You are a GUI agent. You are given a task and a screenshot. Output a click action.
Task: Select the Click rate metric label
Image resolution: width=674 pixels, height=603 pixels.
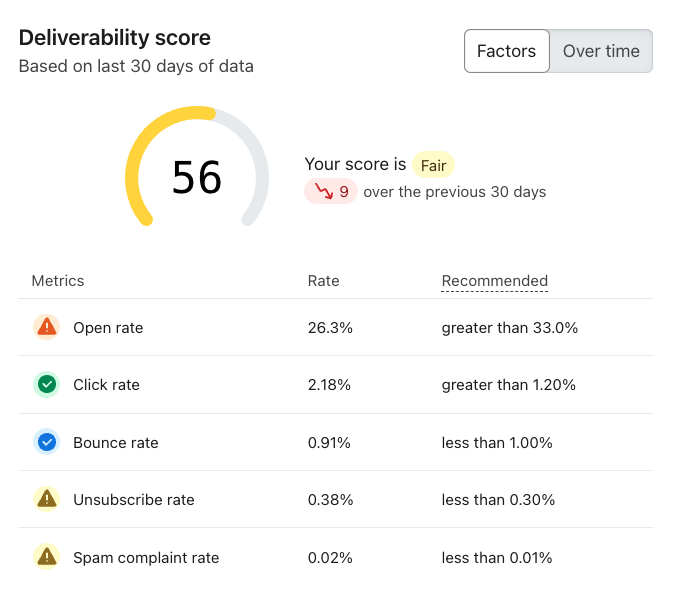coord(106,385)
